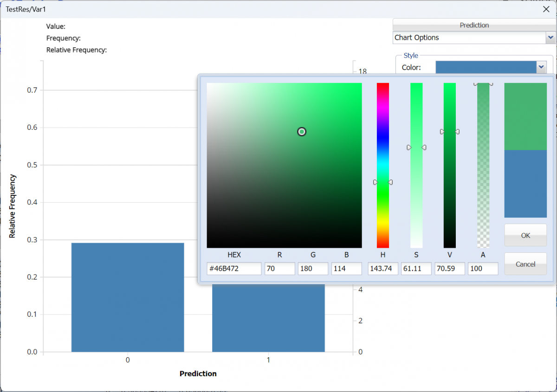Screen dimensions: 557x392
Task: Click the new green color preview swatch
Action: pyautogui.click(x=525, y=116)
